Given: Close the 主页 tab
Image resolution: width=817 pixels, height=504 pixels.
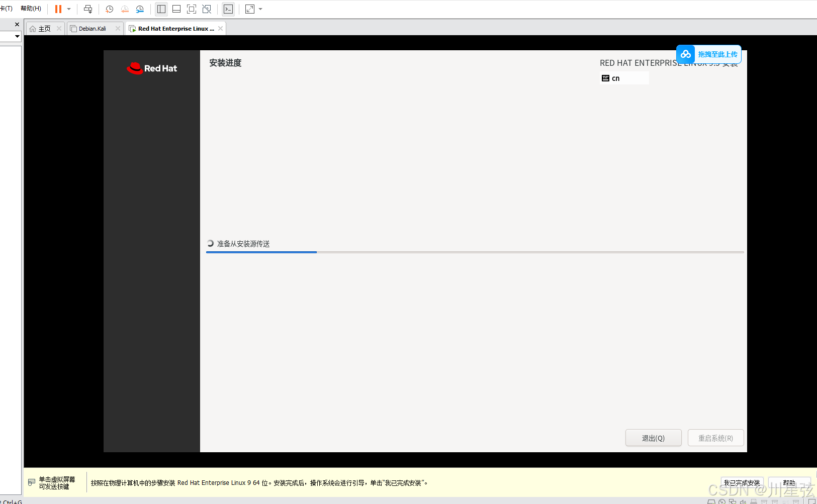Looking at the screenshot, I should pyautogui.click(x=59, y=29).
